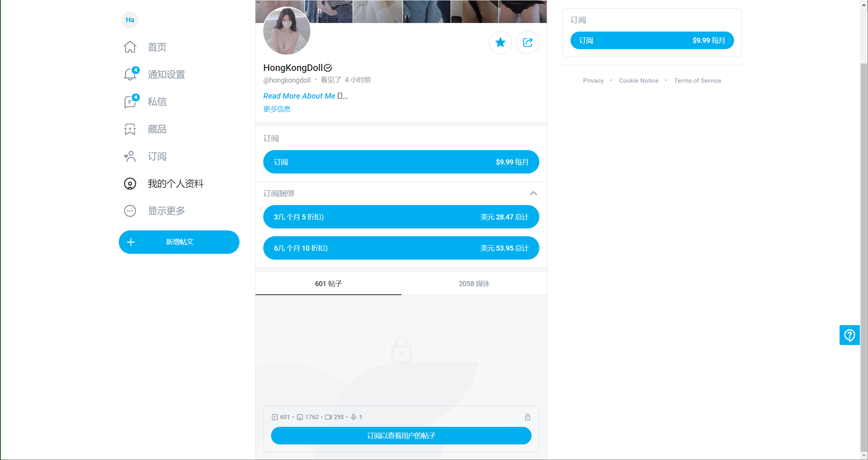The height and width of the screenshot is (460, 868).
Task: Select 藏品 in the sidebar menu
Action: (157, 129)
